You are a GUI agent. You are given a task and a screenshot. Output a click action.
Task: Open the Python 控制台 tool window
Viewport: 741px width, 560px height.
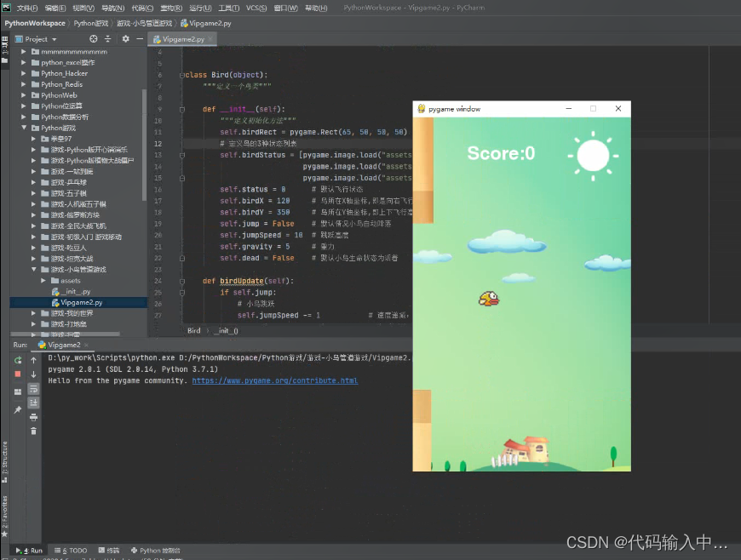pos(156,551)
